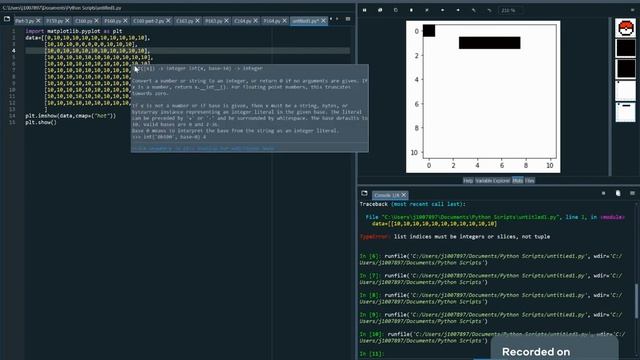Close the Console 1/A tab
Image resolution: width=640 pixels, height=360 pixels.
404,195
